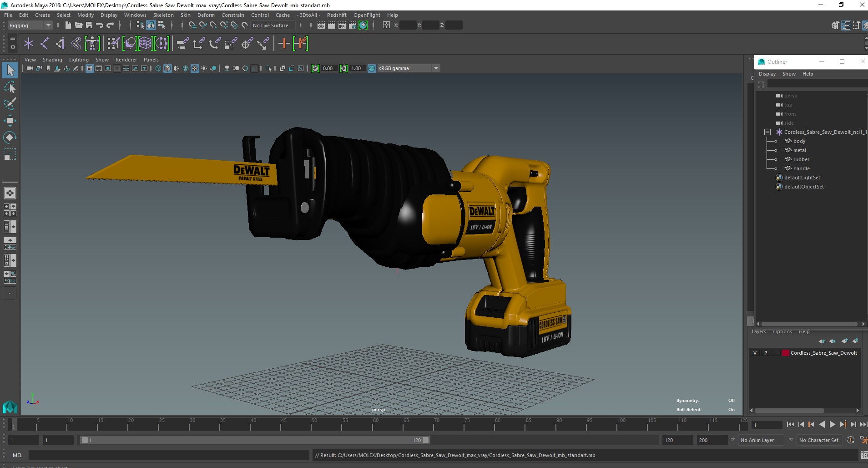Image resolution: width=868 pixels, height=468 pixels.
Task: Open the No Character Set dropdown
Action: pos(819,440)
